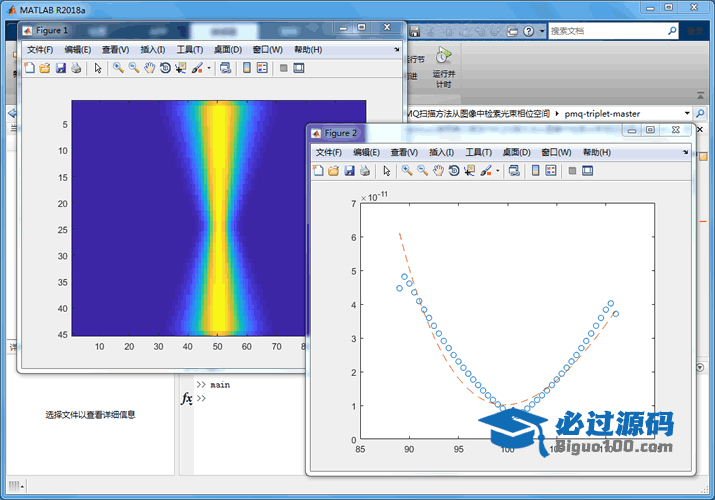Open 窗口(W) menu in Figure 2
This screenshot has height=500, width=715.
pyautogui.click(x=556, y=152)
